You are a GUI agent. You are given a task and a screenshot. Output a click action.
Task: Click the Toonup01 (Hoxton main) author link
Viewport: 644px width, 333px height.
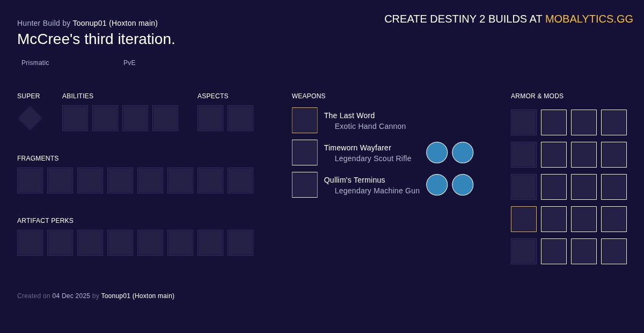115,23
